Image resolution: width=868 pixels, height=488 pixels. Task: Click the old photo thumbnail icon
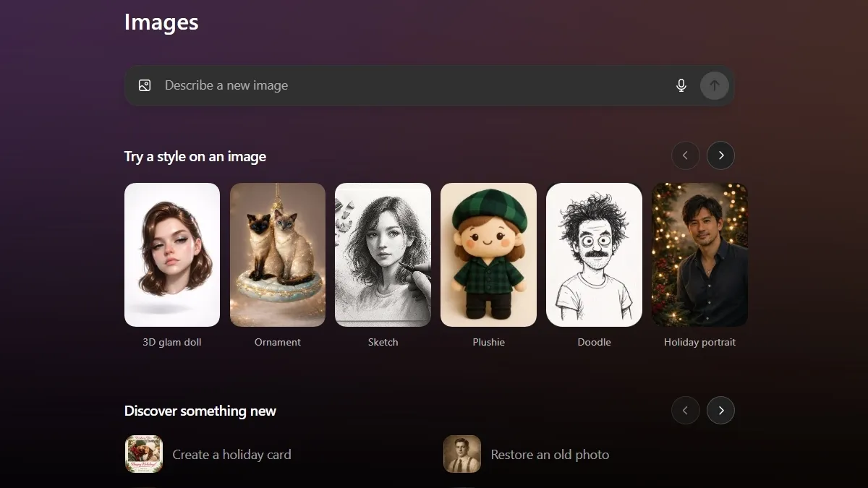click(461, 454)
